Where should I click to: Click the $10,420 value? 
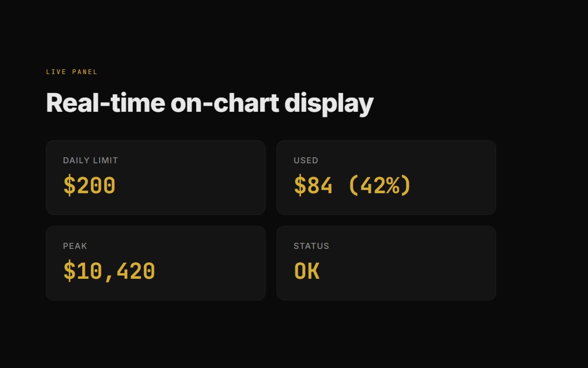(109, 271)
